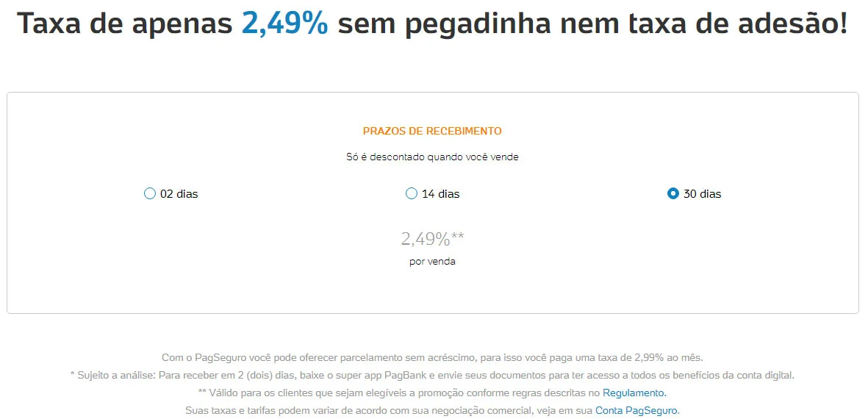
Task: Click the "30 dias" label text
Action: [x=703, y=194]
